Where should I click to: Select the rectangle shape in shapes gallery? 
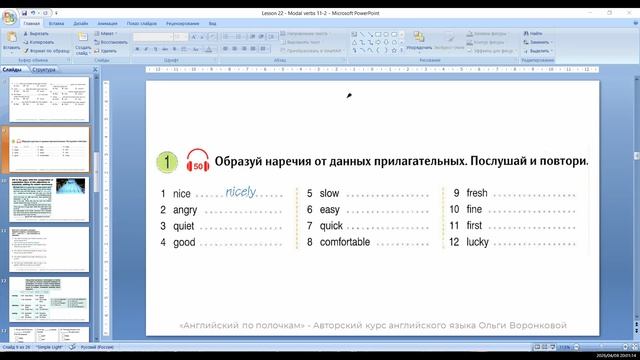pyautogui.click(x=378, y=34)
